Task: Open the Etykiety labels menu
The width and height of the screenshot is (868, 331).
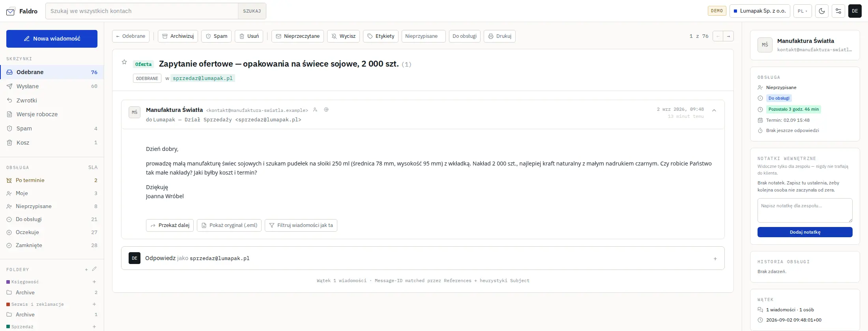Action: point(381,36)
